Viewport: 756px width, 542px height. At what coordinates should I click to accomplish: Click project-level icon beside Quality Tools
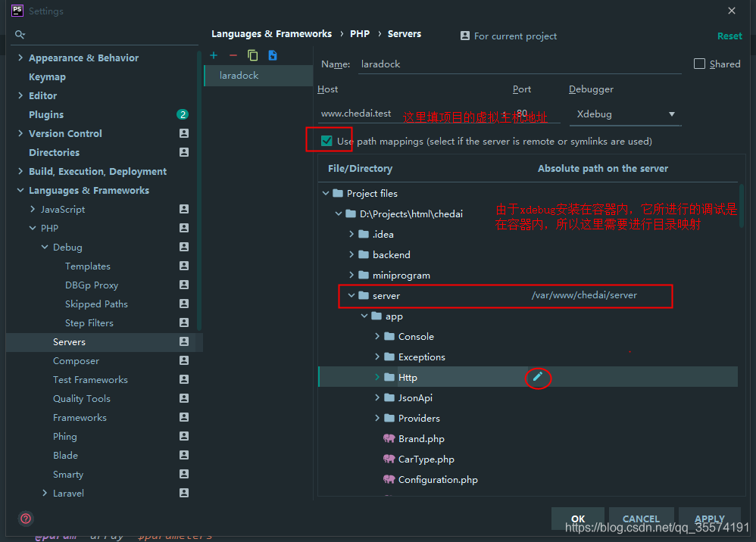click(x=183, y=398)
